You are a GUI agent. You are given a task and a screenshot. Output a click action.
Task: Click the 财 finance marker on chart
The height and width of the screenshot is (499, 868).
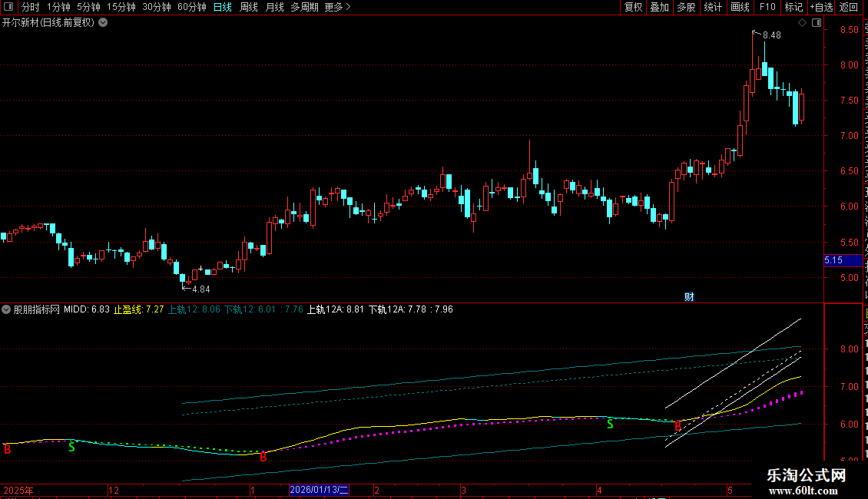(689, 297)
